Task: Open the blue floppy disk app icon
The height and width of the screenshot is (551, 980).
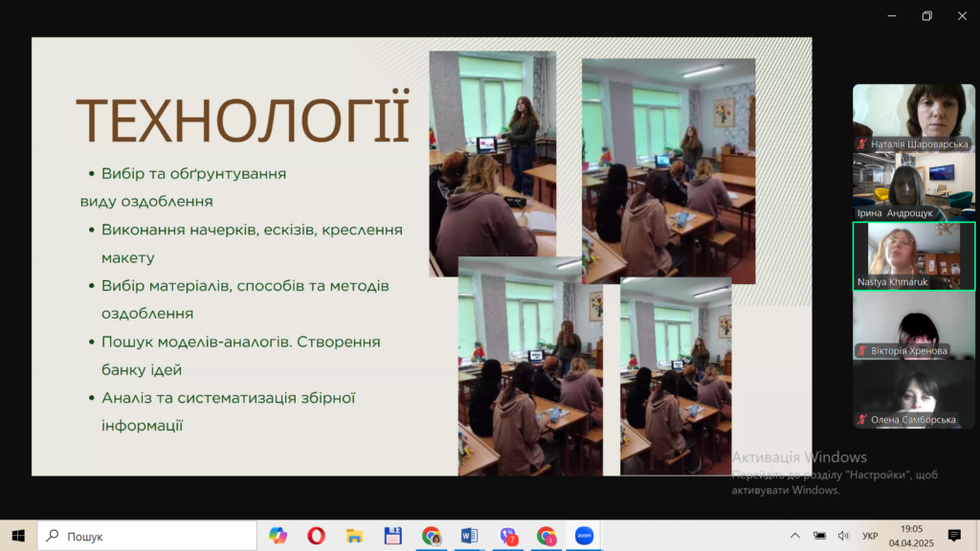Action: coord(392,536)
